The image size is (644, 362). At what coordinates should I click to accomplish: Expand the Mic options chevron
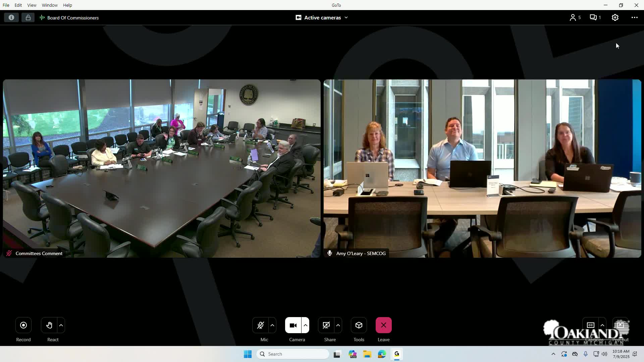tap(272, 325)
